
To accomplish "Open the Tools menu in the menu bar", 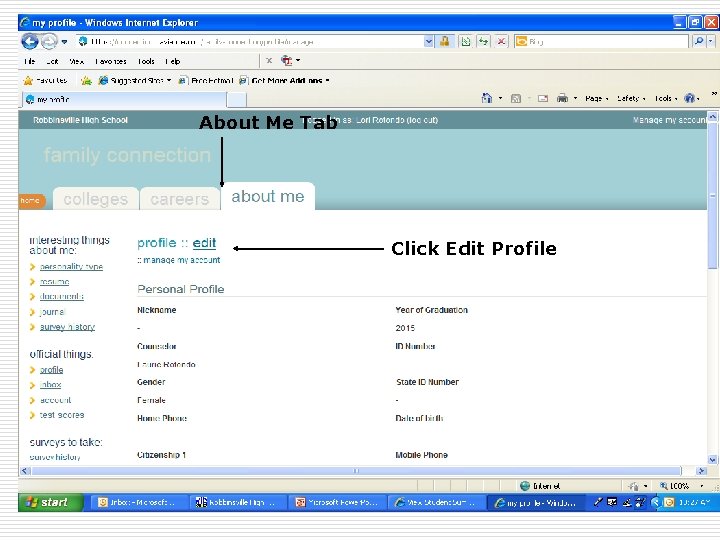I will (x=146, y=61).
